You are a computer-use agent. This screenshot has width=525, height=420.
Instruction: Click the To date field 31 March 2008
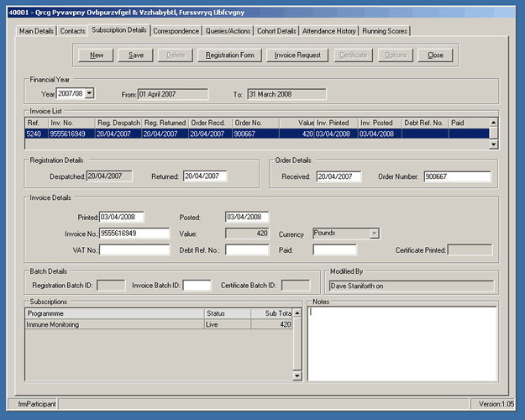point(286,94)
